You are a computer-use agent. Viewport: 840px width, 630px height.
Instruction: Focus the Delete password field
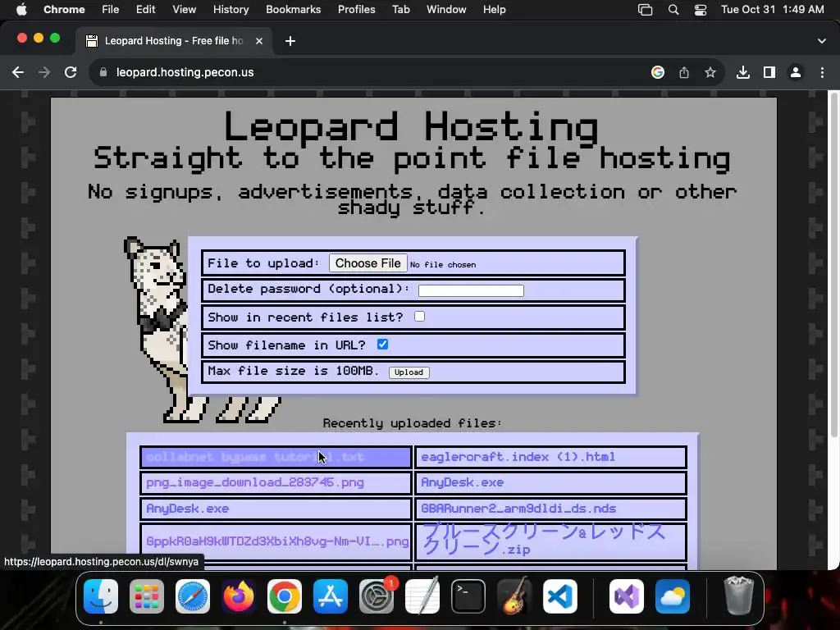[471, 290]
